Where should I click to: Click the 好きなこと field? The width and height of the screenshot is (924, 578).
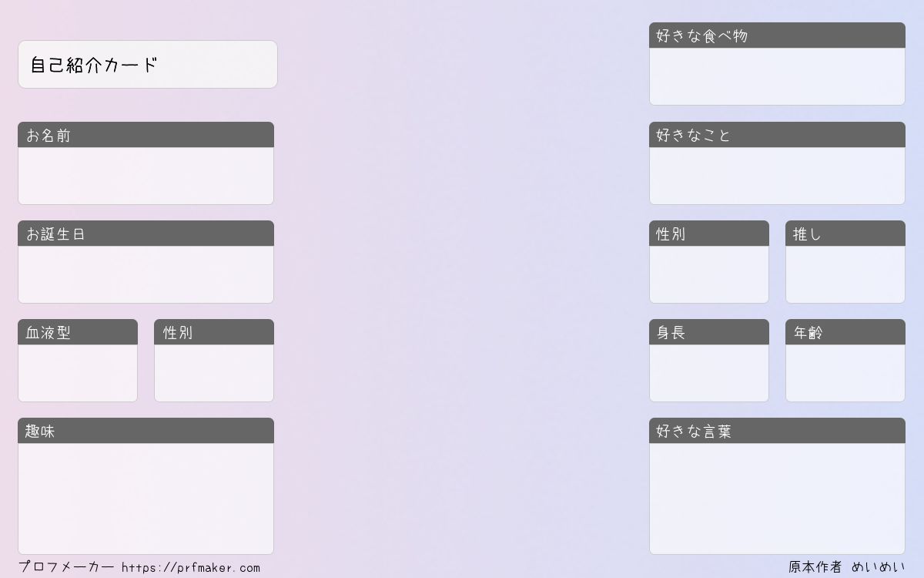click(x=777, y=176)
